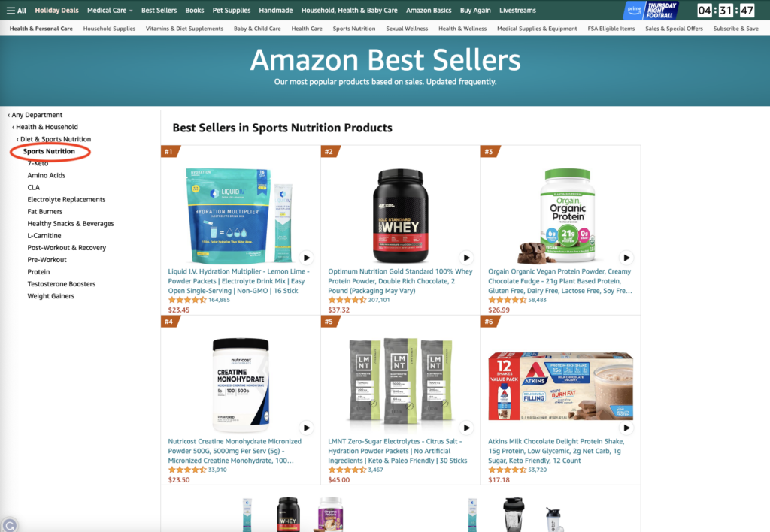The width and height of the screenshot is (770, 532).
Task: Open Atkins Milk Chocolate shake product image
Action: [x=560, y=386]
